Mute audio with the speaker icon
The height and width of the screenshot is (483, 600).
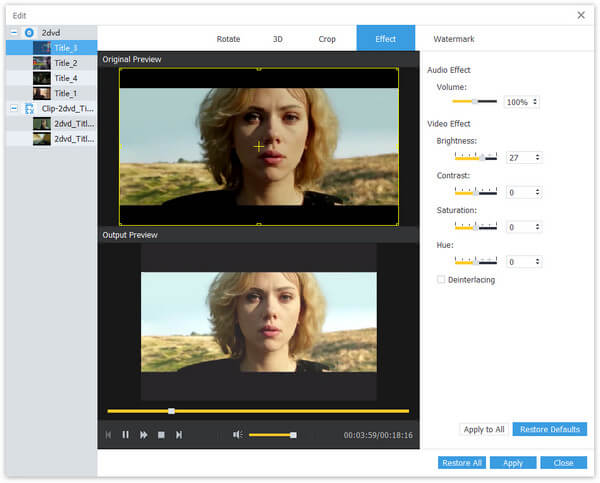[238, 435]
